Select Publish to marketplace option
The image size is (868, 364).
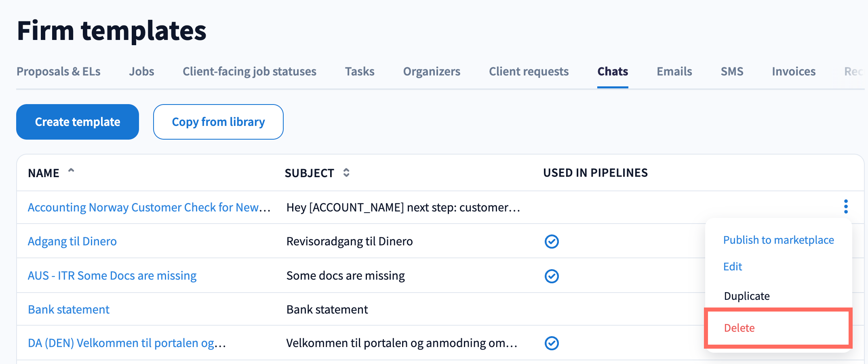click(x=778, y=240)
